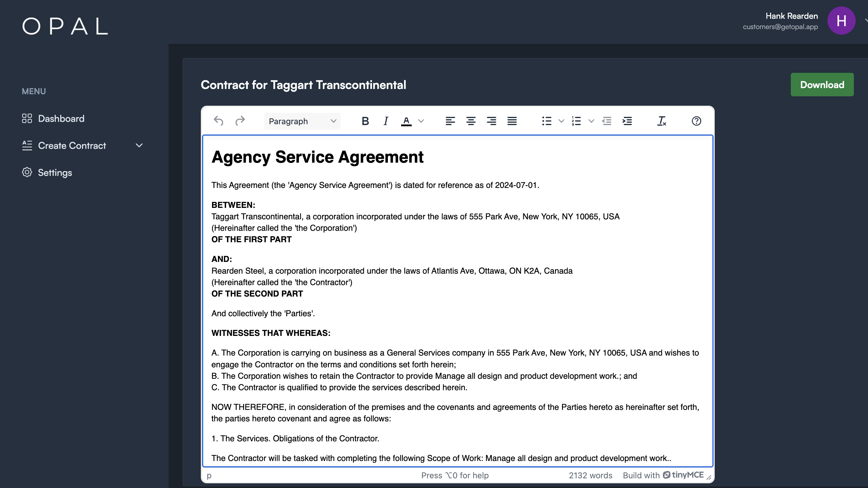Toggle italic formatting
The width and height of the screenshot is (868, 488).
point(386,121)
